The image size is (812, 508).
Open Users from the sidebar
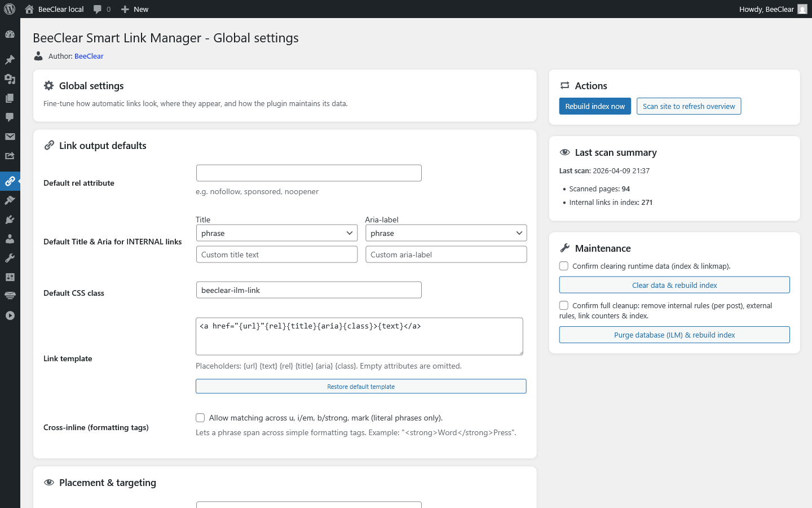pyautogui.click(x=10, y=239)
